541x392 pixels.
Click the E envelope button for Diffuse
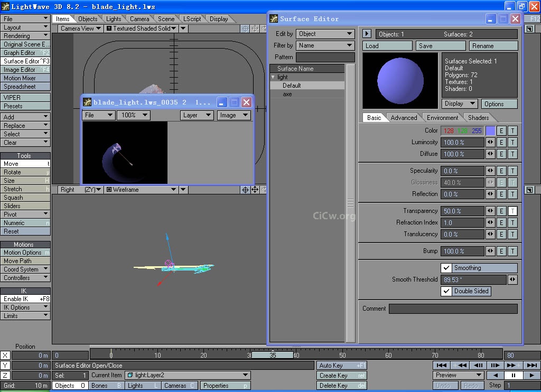501,154
